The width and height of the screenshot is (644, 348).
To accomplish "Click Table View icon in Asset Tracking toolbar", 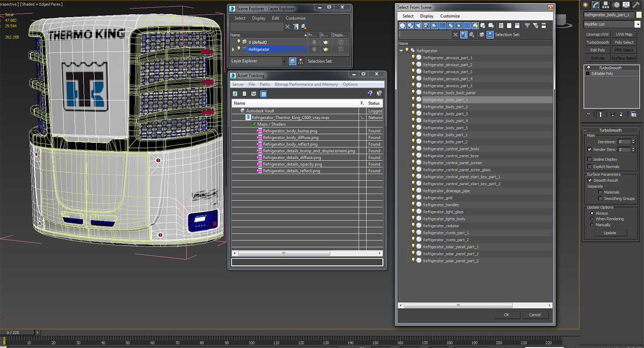I will coord(263,94).
